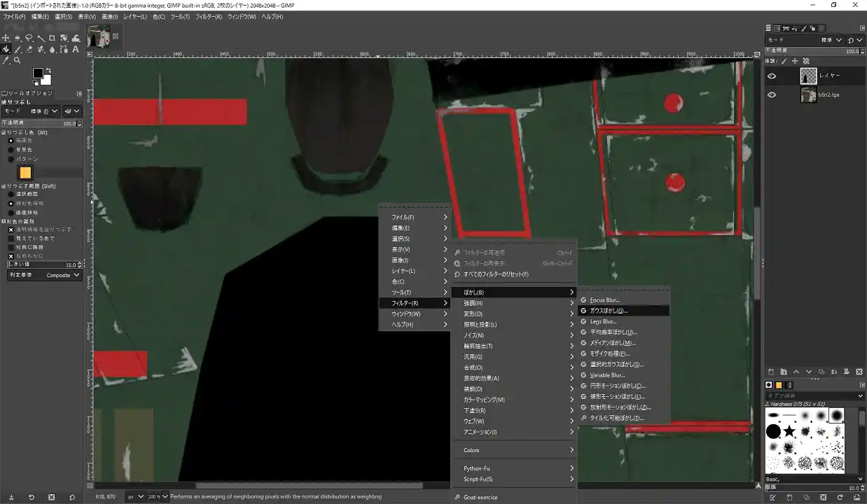Select the round black brush thumbnail
Viewport: 867px width, 504px height.
coord(773,431)
